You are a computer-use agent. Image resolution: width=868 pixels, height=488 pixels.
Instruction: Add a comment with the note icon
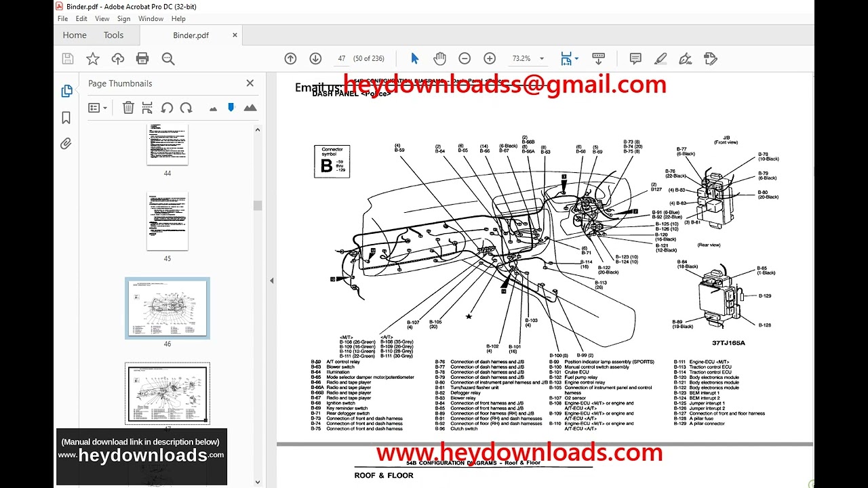click(x=635, y=59)
